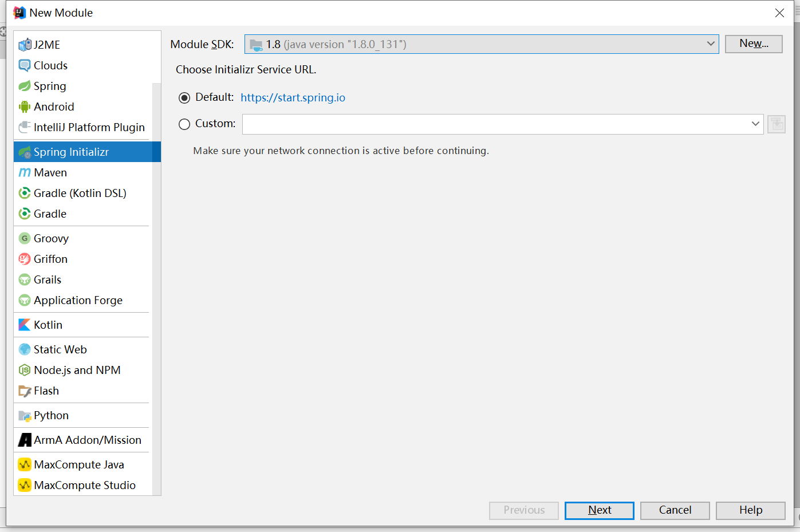Select Application Forge entry
800x532 pixels.
tap(83, 300)
